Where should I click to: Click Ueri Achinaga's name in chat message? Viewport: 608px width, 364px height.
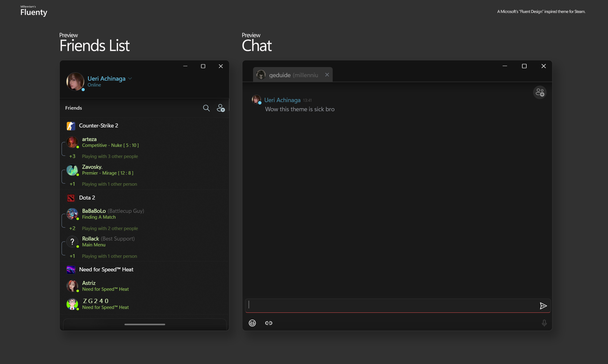coord(282,100)
